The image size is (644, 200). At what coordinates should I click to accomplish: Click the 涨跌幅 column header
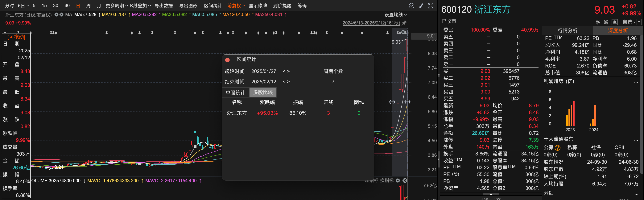coord(267,102)
